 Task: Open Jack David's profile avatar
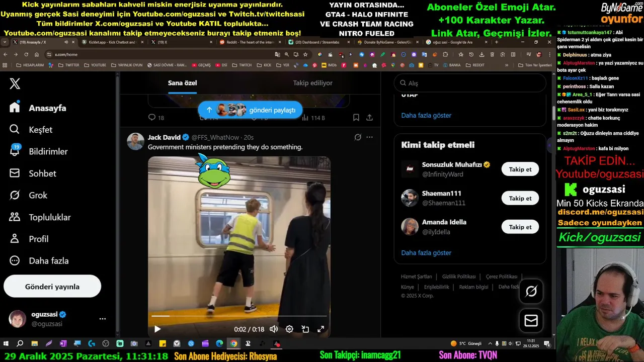[135, 141]
